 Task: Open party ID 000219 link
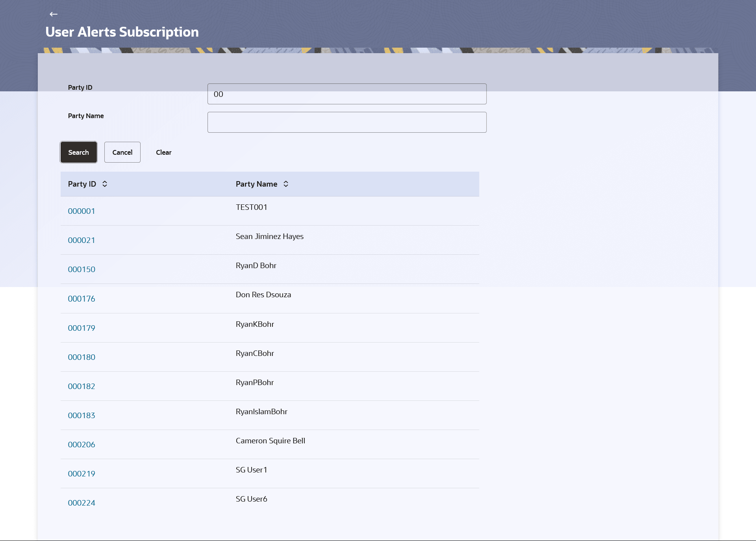tap(82, 474)
